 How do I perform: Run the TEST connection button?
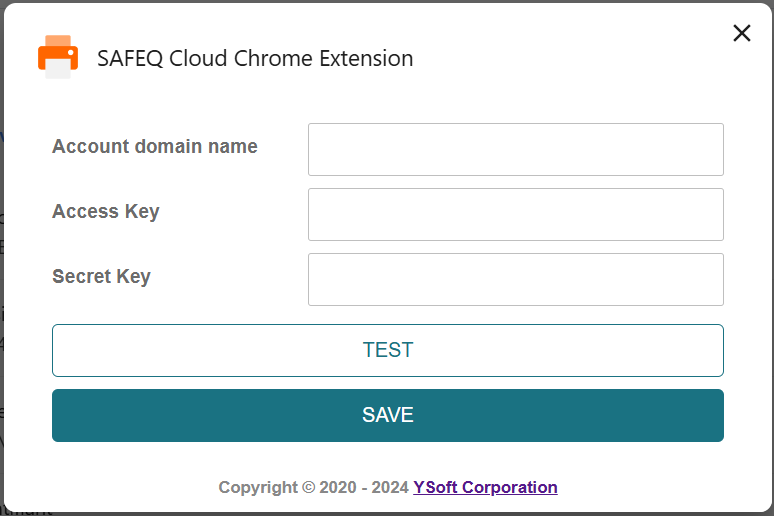[x=388, y=350]
